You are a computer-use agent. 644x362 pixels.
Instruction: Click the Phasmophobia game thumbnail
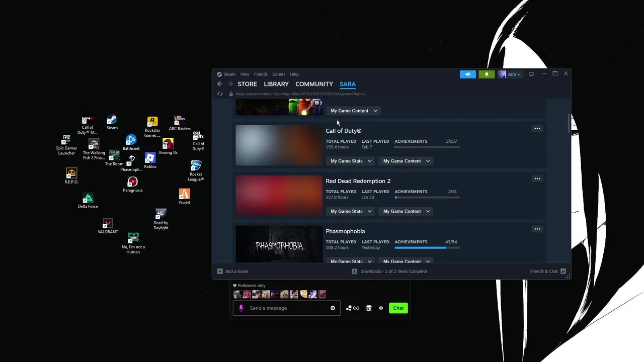point(279,244)
